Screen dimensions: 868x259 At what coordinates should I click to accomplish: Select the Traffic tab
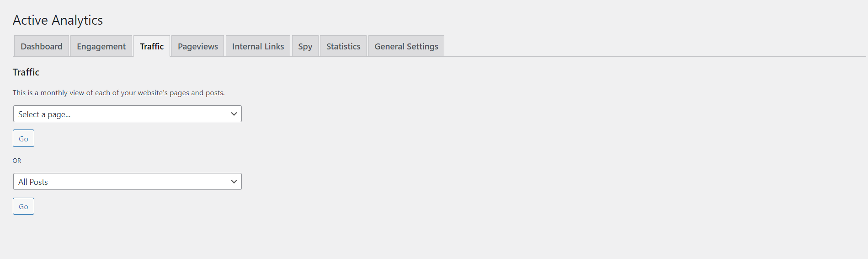pyautogui.click(x=152, y=46)
